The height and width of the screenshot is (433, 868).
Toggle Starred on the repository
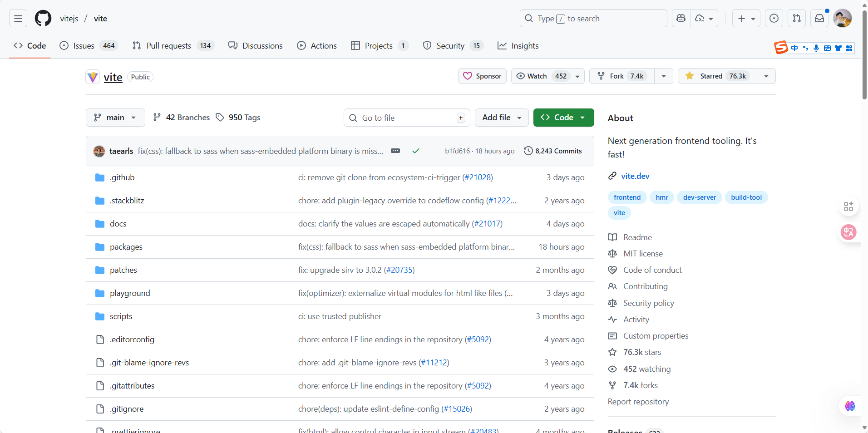click(717, 76)
